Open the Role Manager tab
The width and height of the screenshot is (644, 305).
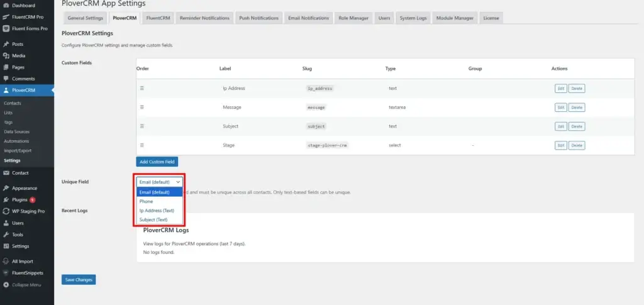tap(353, 18)
